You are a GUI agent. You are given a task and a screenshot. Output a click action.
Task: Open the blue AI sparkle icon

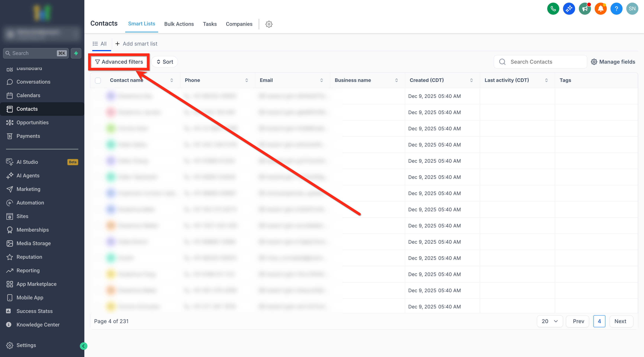[x=569, y=9]
